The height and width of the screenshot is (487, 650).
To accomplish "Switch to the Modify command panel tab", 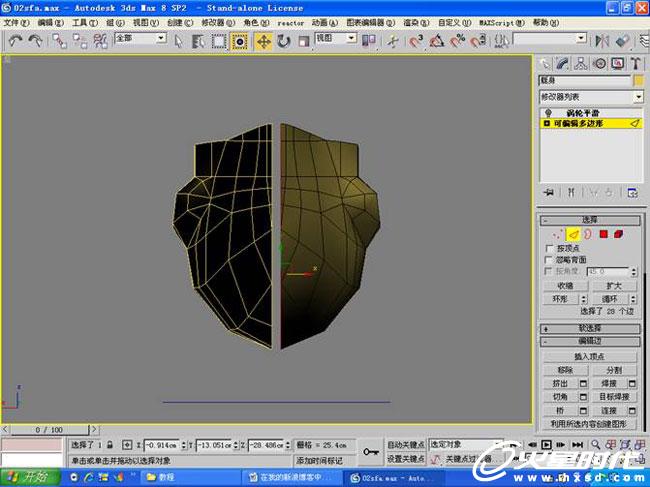I will 563,64.
